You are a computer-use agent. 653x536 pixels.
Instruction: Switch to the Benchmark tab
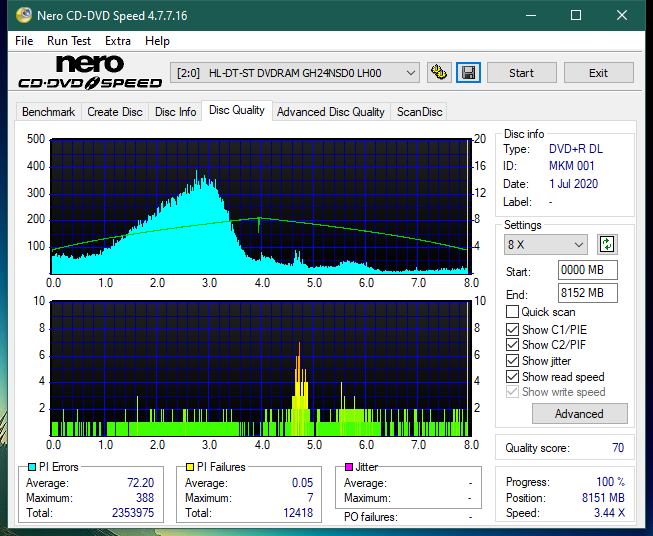(x=49, y=112)
